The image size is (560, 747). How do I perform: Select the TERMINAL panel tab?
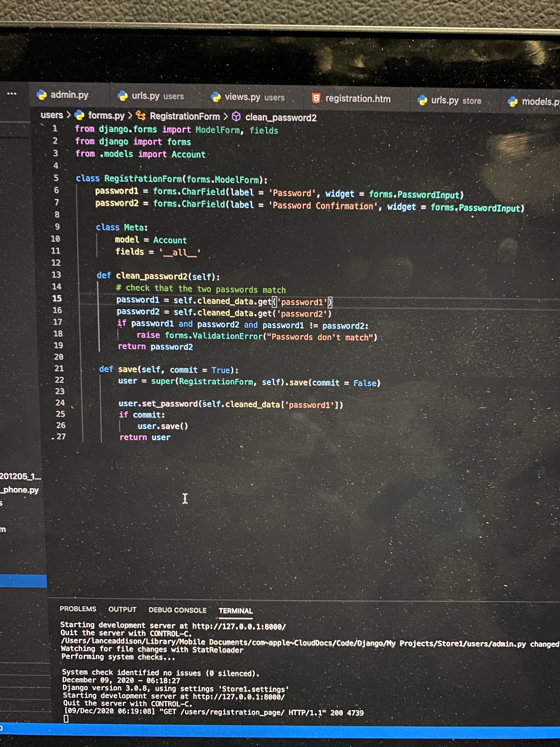pyautogui.click(x=236, y=611)
